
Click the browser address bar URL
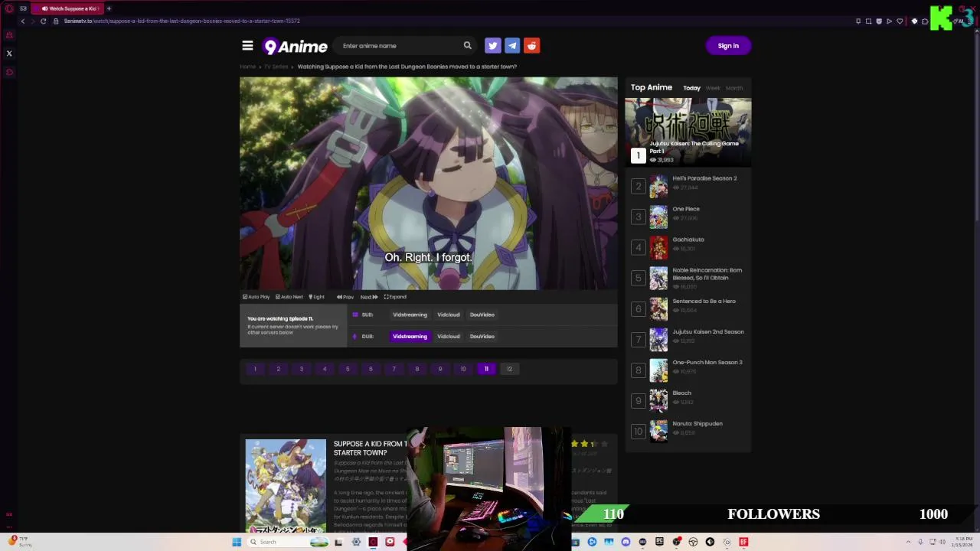182,21
